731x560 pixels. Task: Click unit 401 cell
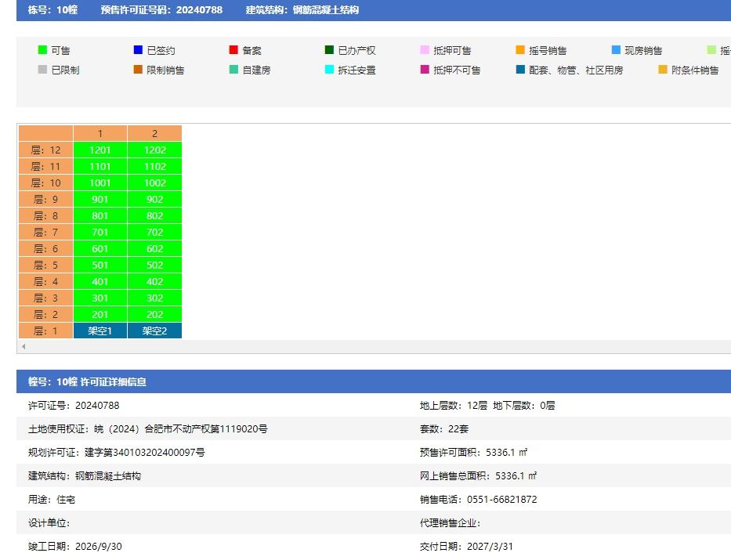tap(100, 281)
